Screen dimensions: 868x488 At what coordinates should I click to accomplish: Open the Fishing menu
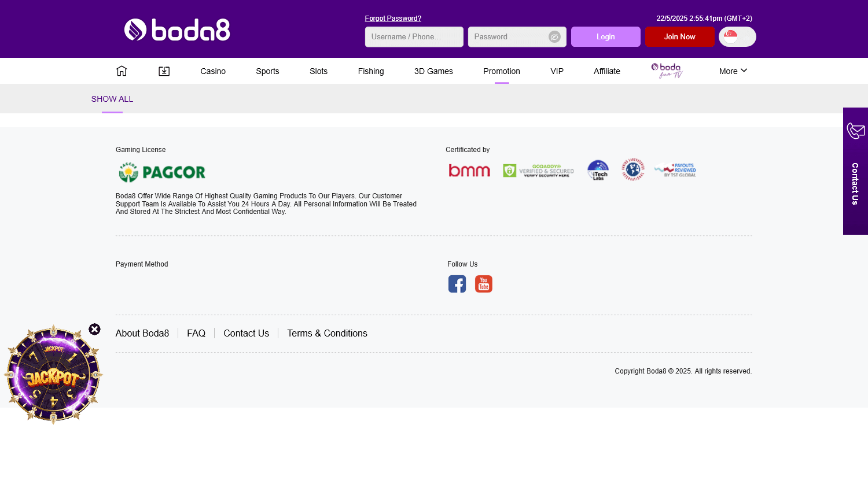point(371,71)
